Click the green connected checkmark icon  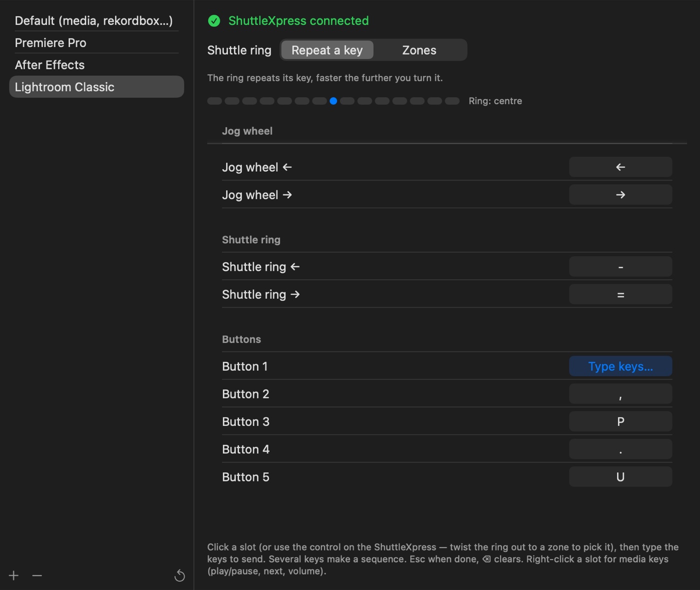click(214, 21)
